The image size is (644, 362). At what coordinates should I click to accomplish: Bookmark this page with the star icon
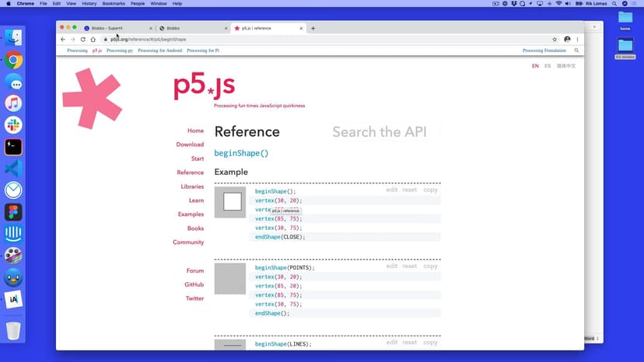[555, 39]
